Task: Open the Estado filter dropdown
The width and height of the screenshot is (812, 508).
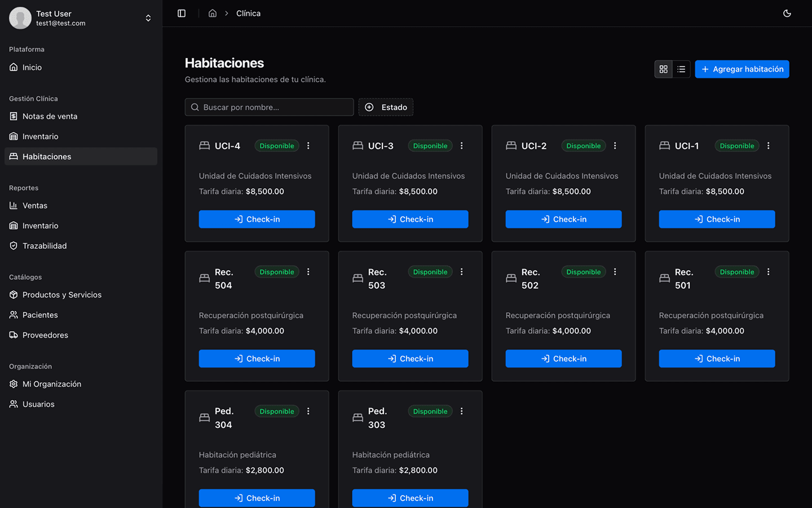Action: pos(386,107)
